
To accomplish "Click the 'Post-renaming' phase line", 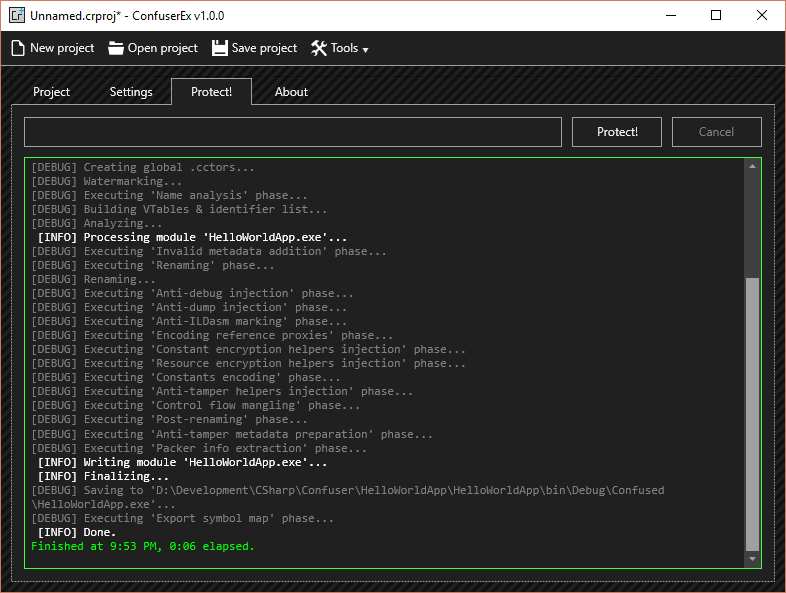I will click(x=169, y=419).
